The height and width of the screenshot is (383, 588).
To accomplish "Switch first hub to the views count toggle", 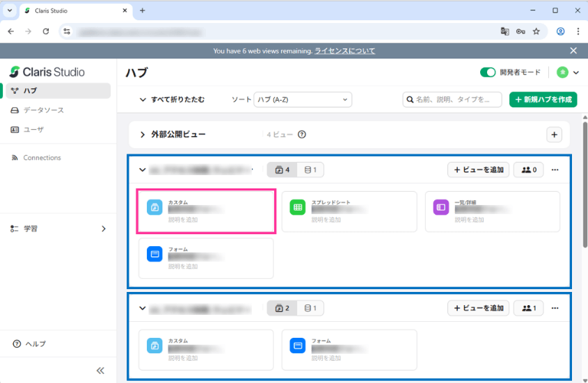I will point(283,170).
